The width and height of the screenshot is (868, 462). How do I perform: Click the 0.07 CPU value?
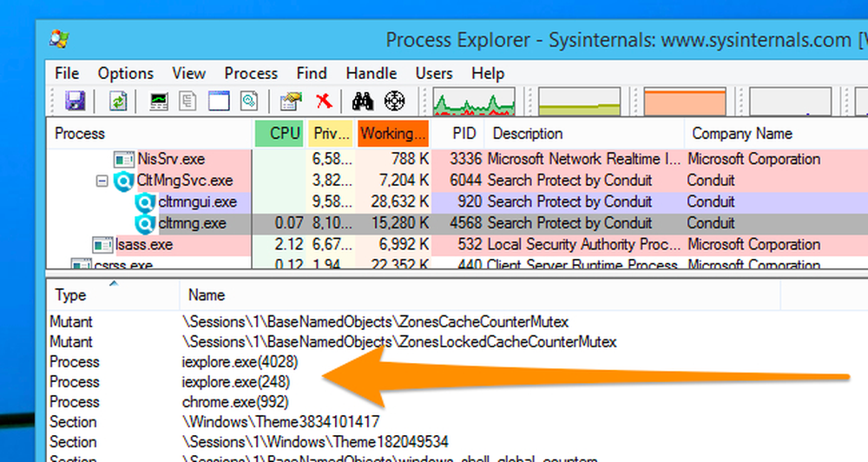[x=289, y=223]
